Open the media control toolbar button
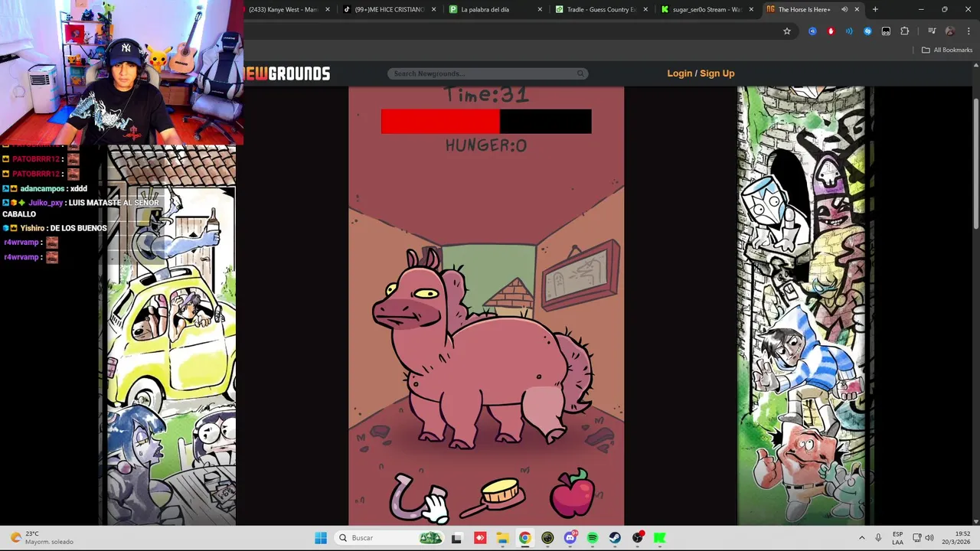This screenshot has height=551, width=980. pos(932,31)
